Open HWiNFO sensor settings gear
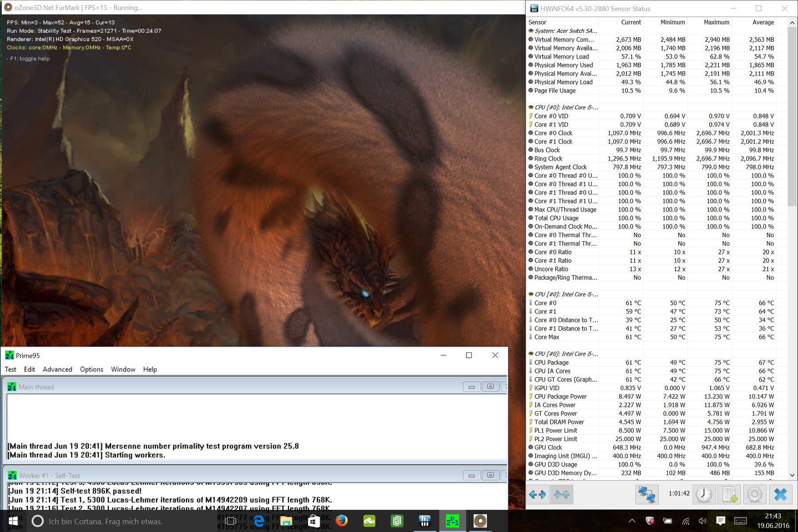The width and height of the screenshot is (798, 532). (x=755, y=494)
